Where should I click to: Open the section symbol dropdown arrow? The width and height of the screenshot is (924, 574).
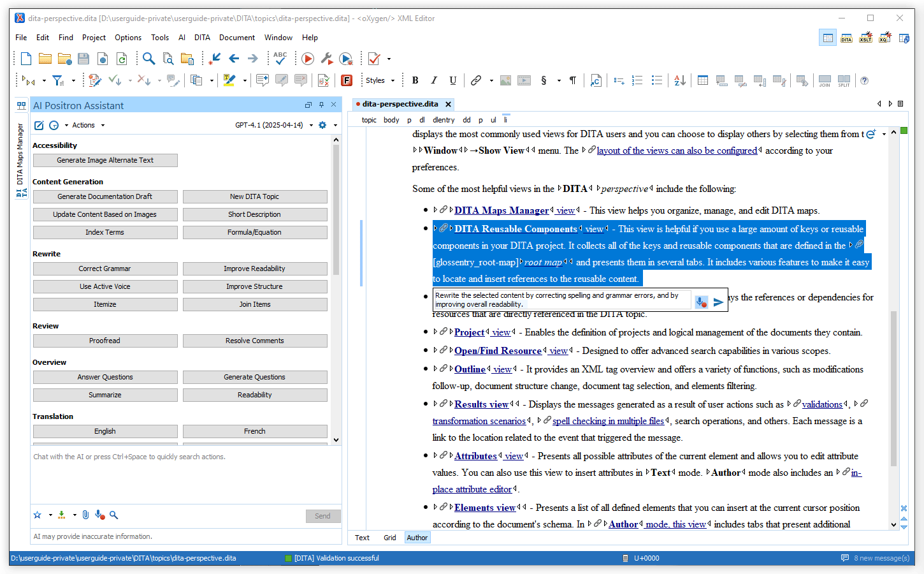[x=559, y=80]
